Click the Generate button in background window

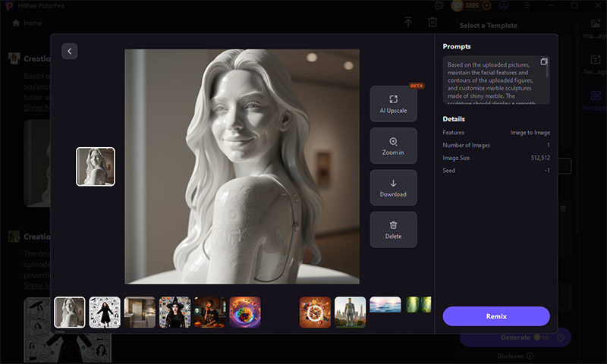(x=515, y=337)
